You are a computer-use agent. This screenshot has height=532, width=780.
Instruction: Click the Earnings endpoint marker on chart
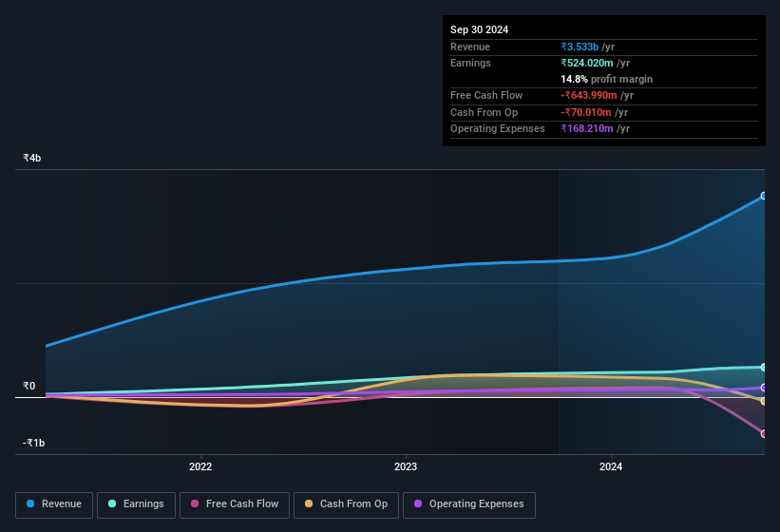764,368
